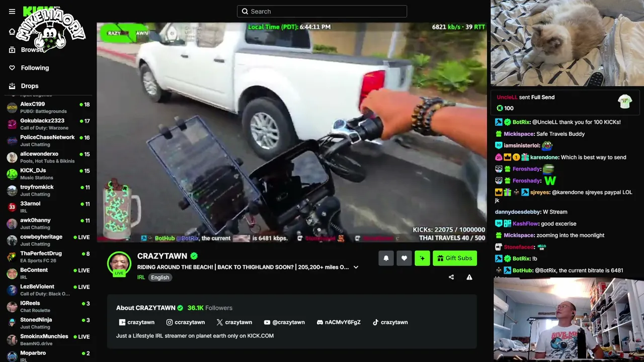Toggle follow with the heart button
This screenshot has width=644, height=362.
click(x=404, y=258)
